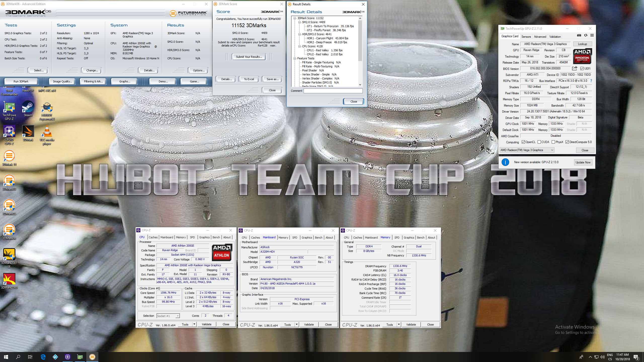Open the Windows Start menu
This screenshot has width=644, height=362.
(x=6, y=357)
